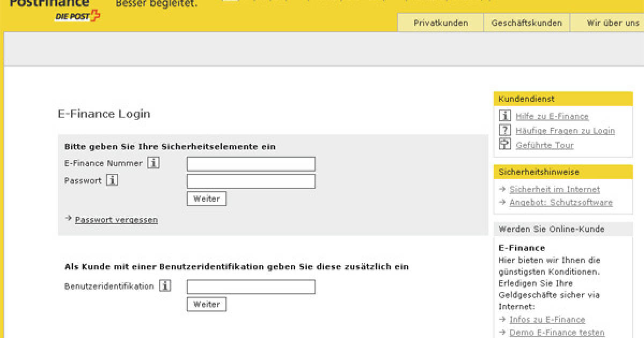This screenshot has width=644, height=338.
Task: Click the info icon beside Passwort
Action: coord(112,181)
